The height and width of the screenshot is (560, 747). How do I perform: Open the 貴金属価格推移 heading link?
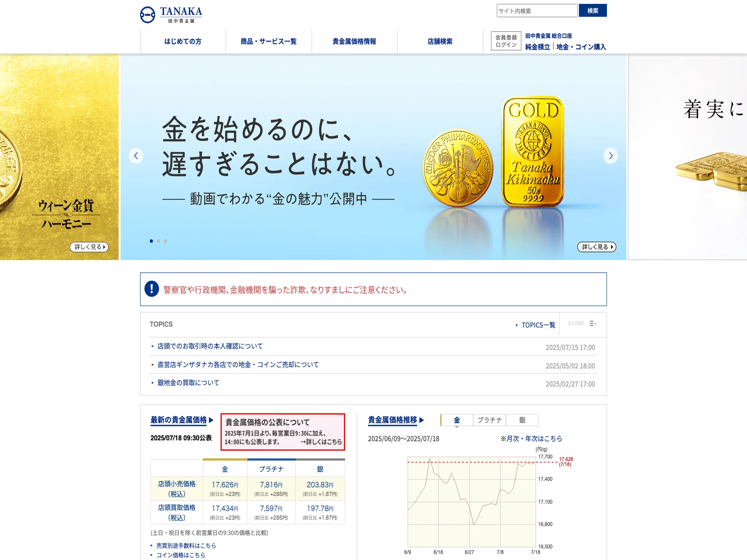(392, 420)
